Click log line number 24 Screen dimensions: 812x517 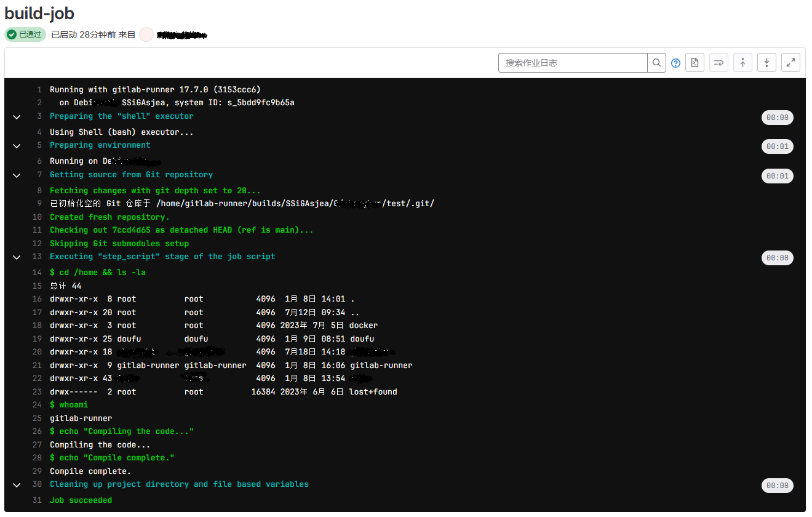[37, 405]
